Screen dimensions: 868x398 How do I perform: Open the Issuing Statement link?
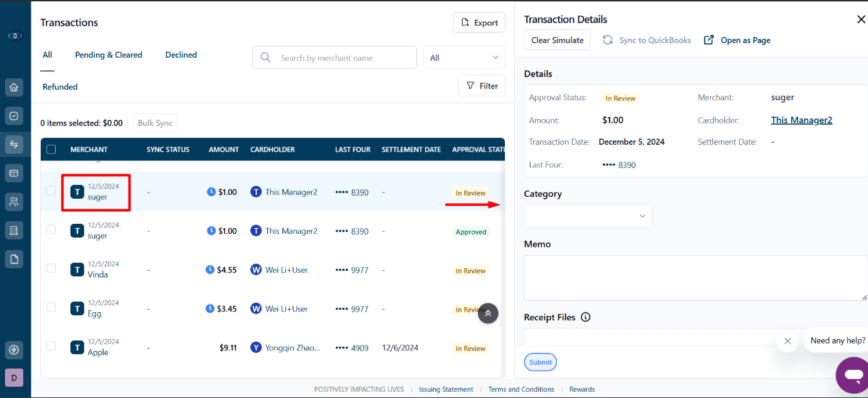coord(446,389)
